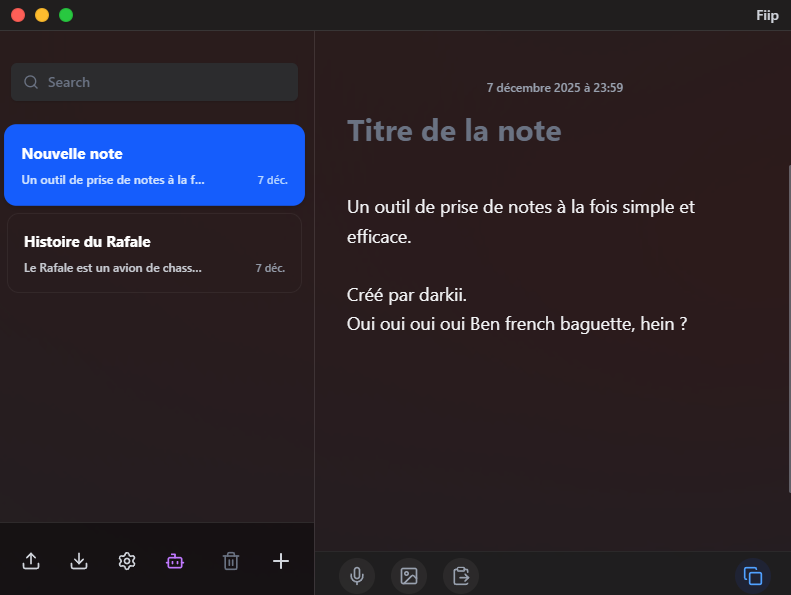This screenshot has width=791, height=595.
Task: Delete note using the trash icon
Action: tap(231, 561)
